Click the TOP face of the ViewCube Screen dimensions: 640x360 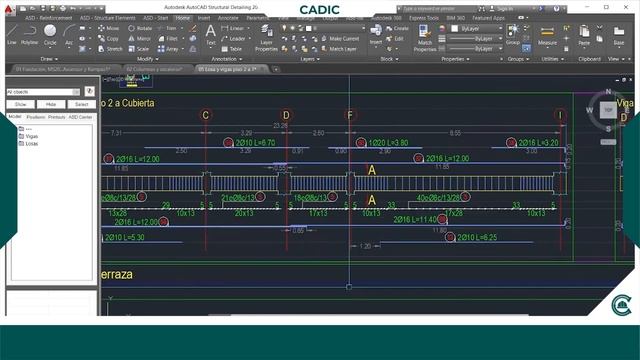click(x=608, y=110)
